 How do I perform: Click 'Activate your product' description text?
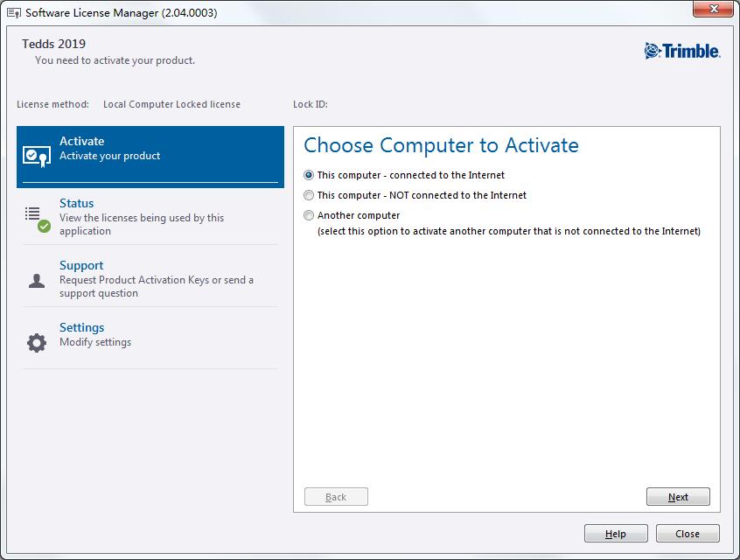pos(109,156)
